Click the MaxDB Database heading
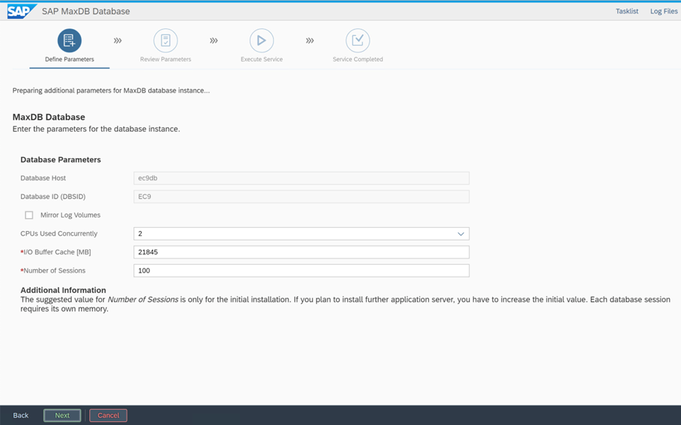Viewport: 681px width, 425px height. 49,117
